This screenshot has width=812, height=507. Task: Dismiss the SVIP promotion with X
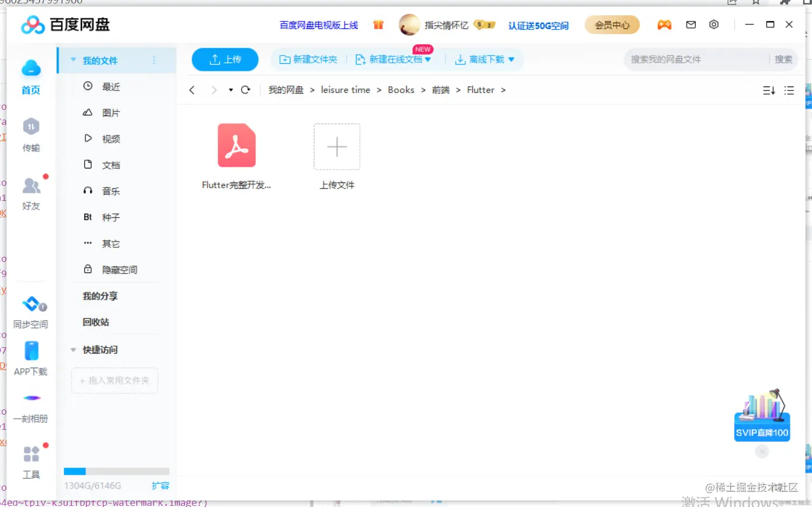(x=762, y=451)
